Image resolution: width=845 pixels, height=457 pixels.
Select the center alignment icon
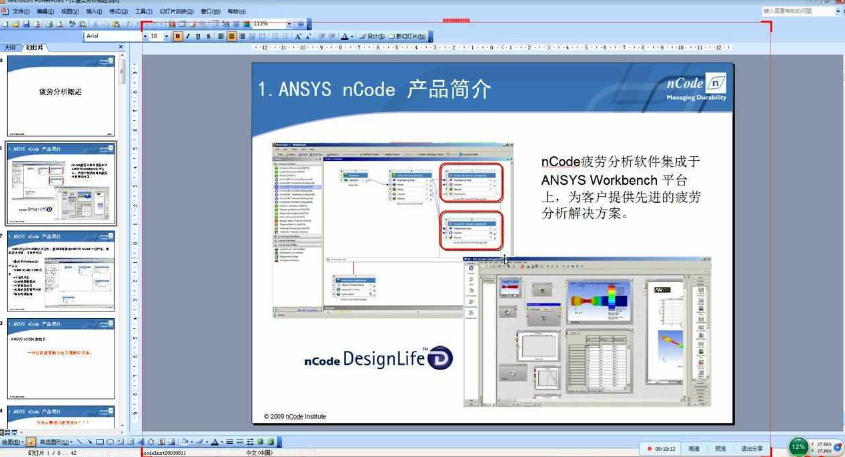[x=231, y=36]
